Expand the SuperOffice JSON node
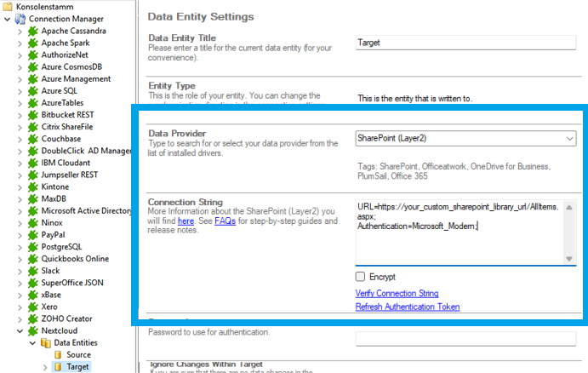588x373 pixels. click(20, 283)
